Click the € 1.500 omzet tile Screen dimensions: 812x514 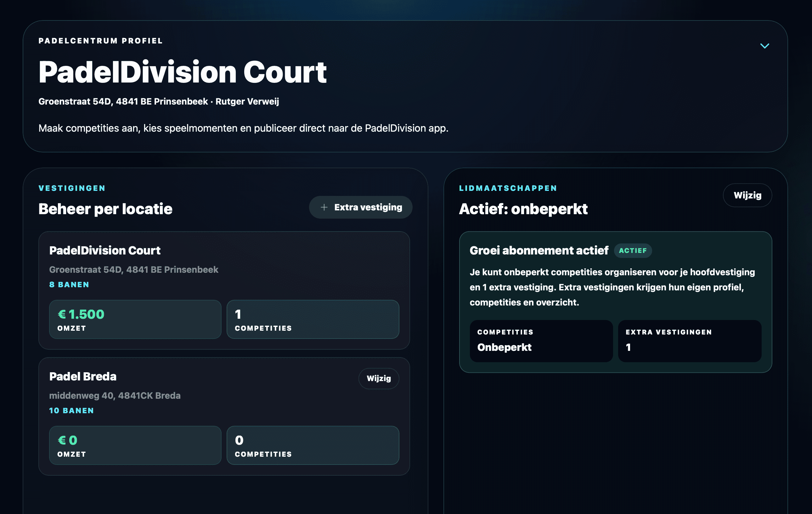(135, 319)
